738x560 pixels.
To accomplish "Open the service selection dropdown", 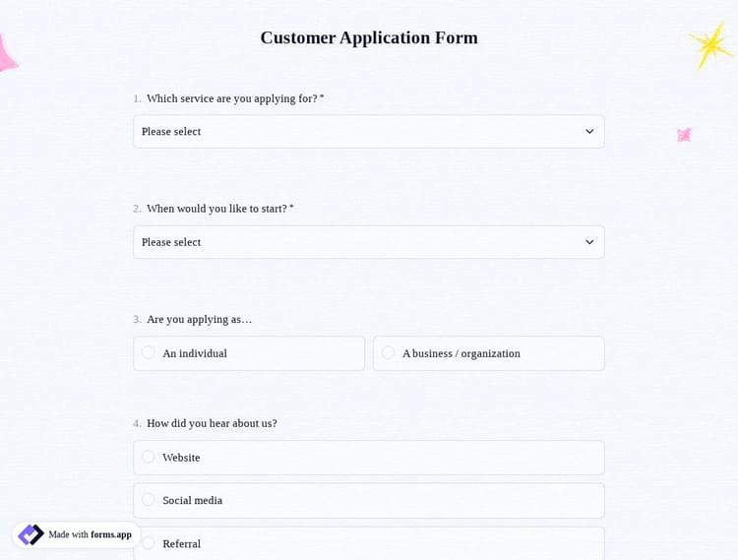I will [x=368, y=132].
